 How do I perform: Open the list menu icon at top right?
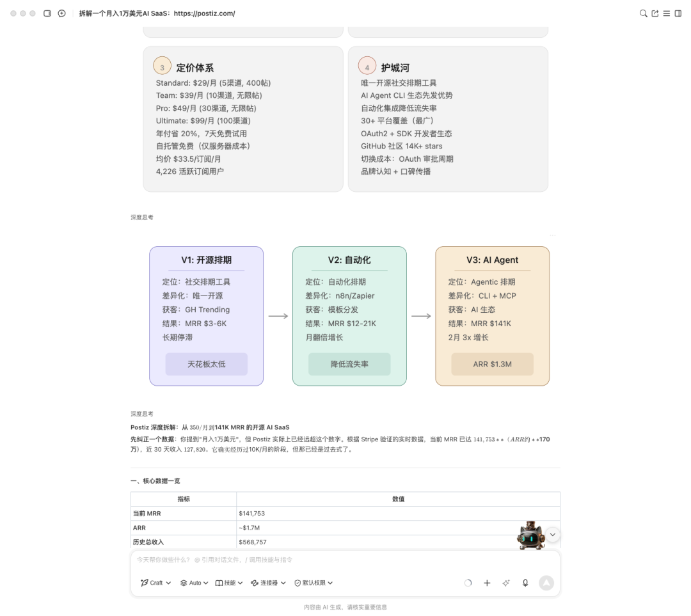point(667,13)
